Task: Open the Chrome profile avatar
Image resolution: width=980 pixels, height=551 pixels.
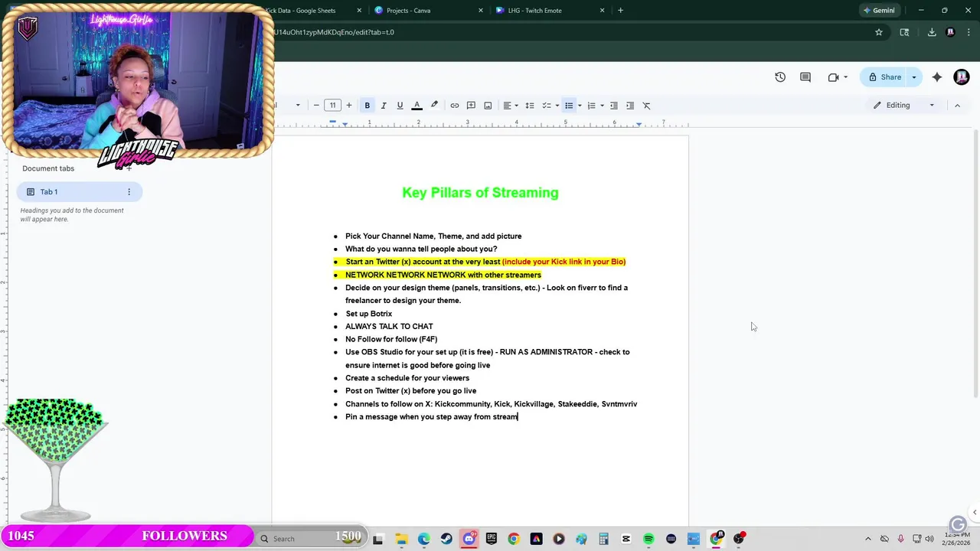Action: 950,32
